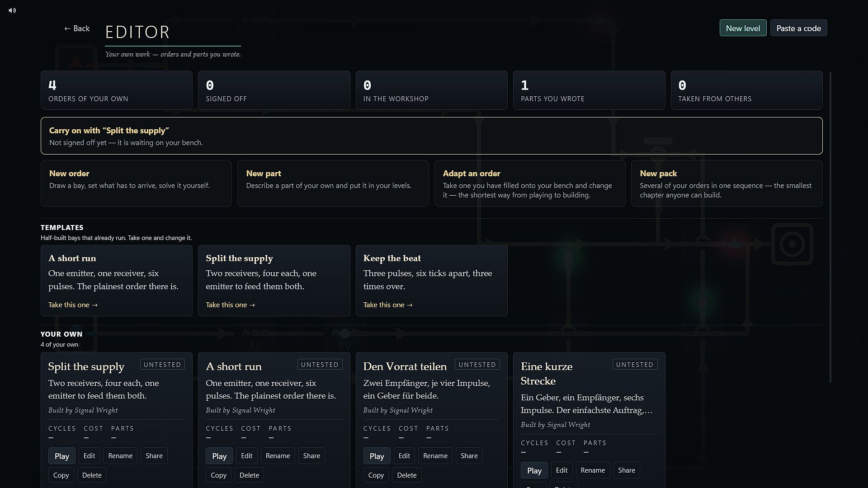
Task: Click the EDITOR page title
Action: 137,32
